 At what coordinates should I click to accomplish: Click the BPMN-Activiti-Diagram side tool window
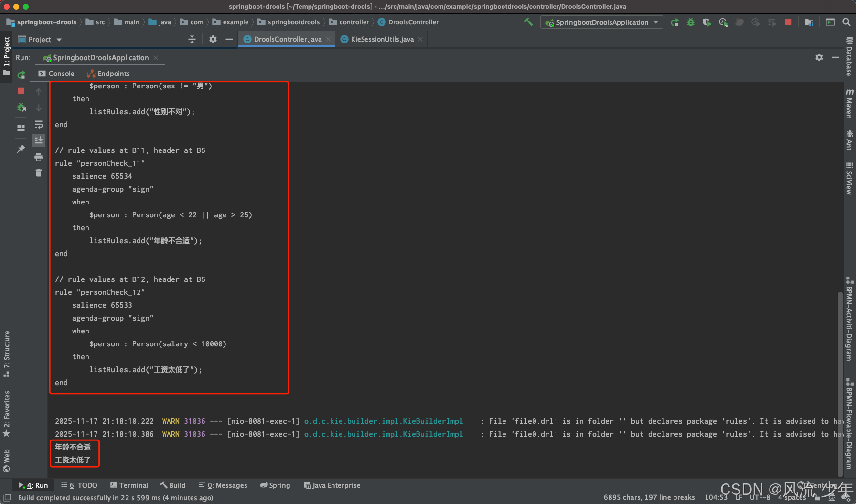coord(849,318)
